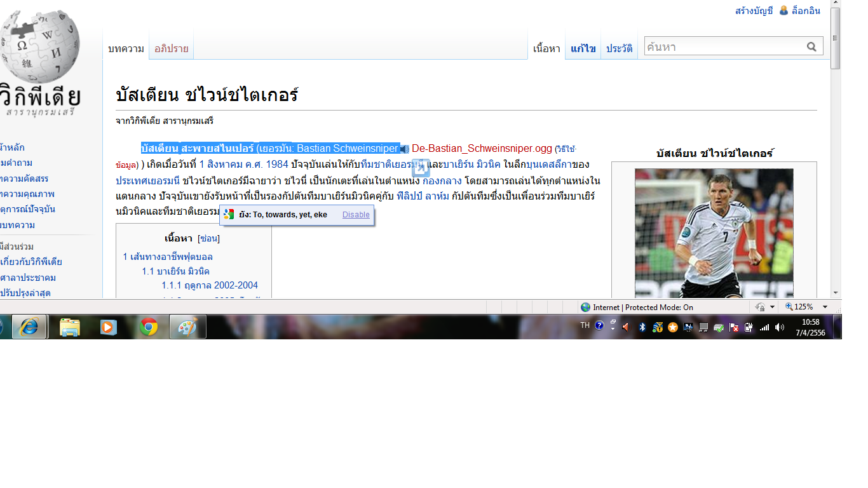Play the pronunciation speaker icon
Viewport: 868px width, 488px height.
pos(404,149)
